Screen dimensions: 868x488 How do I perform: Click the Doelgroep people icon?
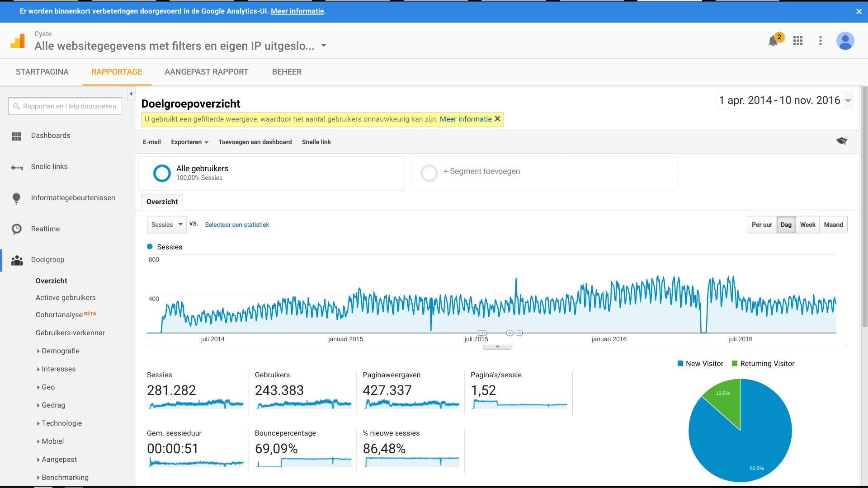click(x=17, y=260)
